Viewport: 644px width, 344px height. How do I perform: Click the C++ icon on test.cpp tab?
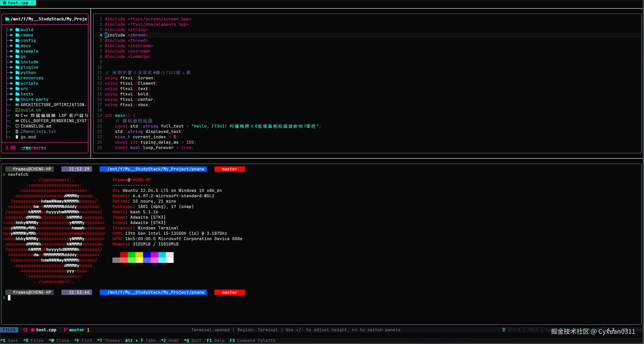click(5, 3)
